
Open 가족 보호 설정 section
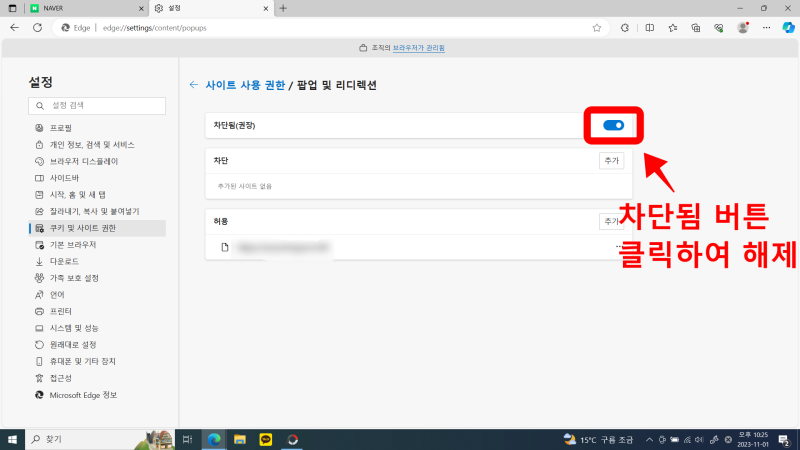point(97,278)
